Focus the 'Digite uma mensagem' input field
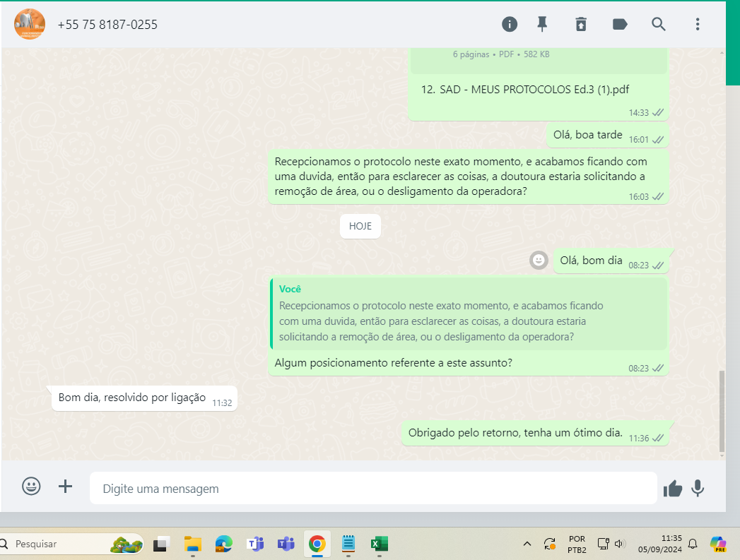The height and width of the screenshot is (560, 740). tap(373, 489)
